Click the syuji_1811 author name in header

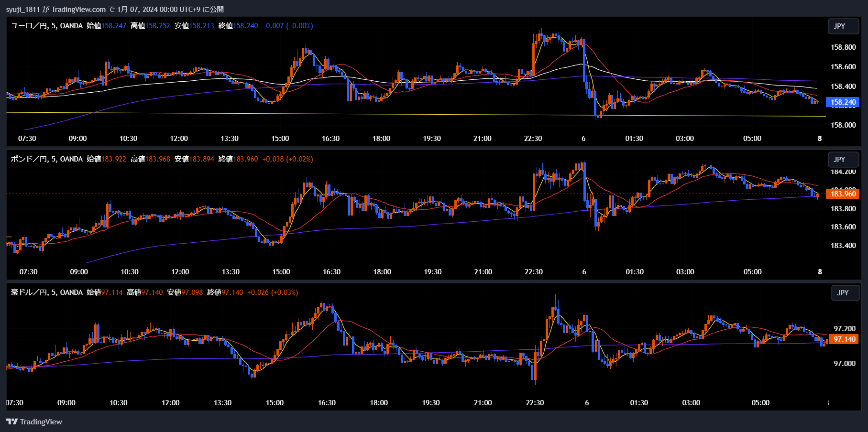pyautogui.click(x=23, y=10)
